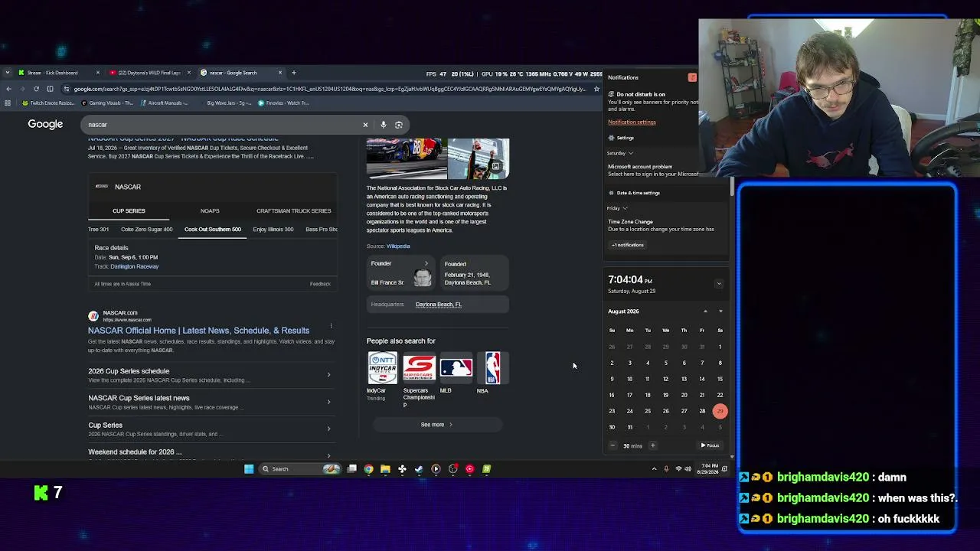Select today's date, August 29

click(x=720, y=411)
